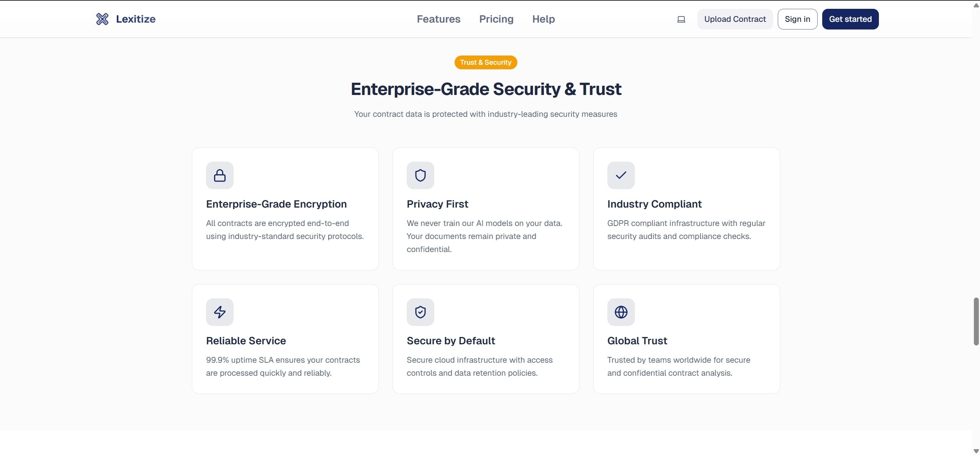This screenshot has height=455, width=980.
Task: Click the scroll-down arrow at bottom right
Action: pos(976,450)
